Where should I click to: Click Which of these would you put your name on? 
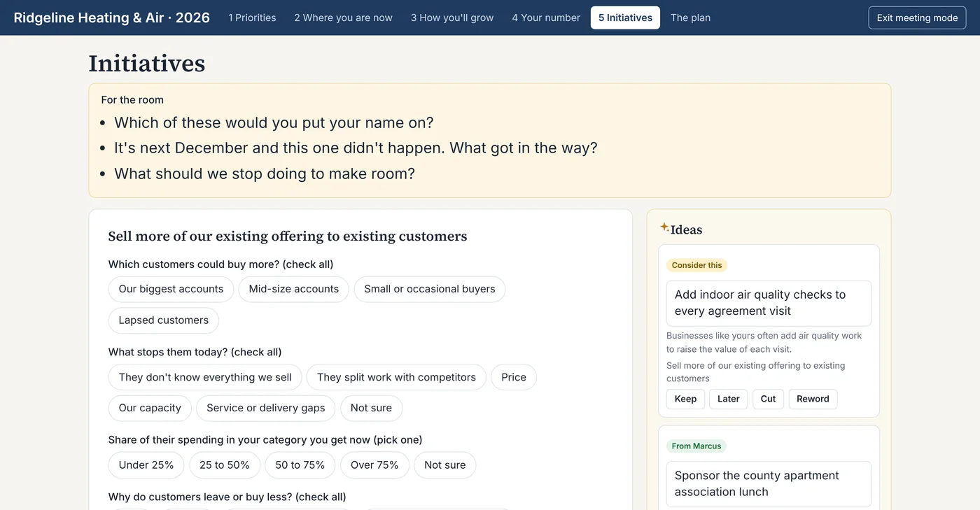coord(274,122)
